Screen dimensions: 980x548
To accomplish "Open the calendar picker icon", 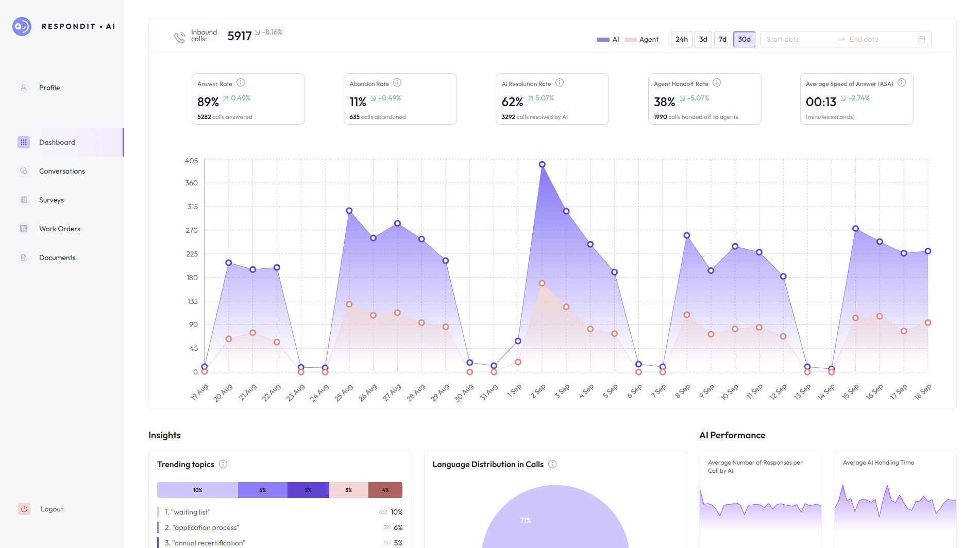I will 922,39.
